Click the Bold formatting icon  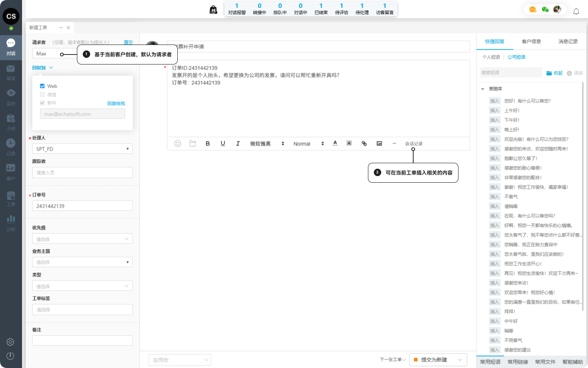pos(208,144)
